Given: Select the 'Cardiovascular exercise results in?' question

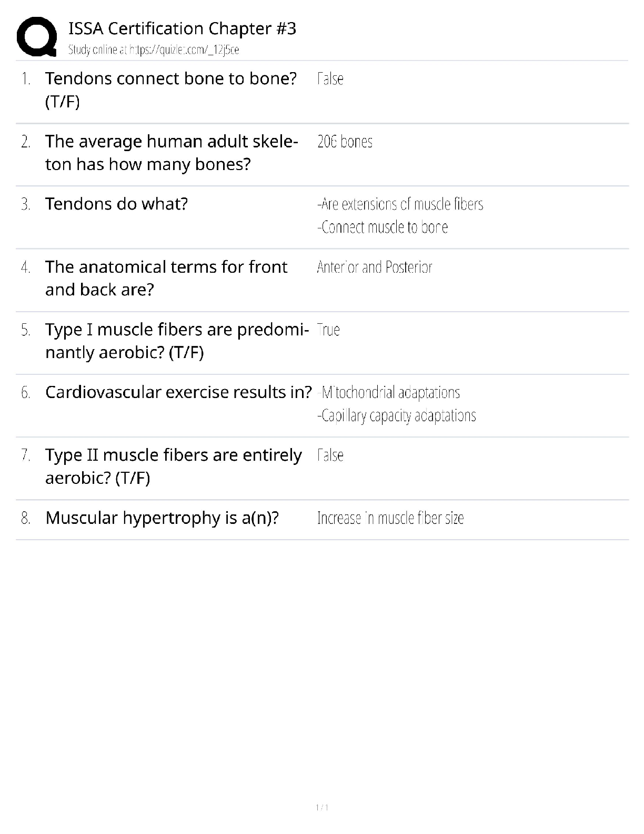Looking at the screenshot, I should (x=178, y=392).
